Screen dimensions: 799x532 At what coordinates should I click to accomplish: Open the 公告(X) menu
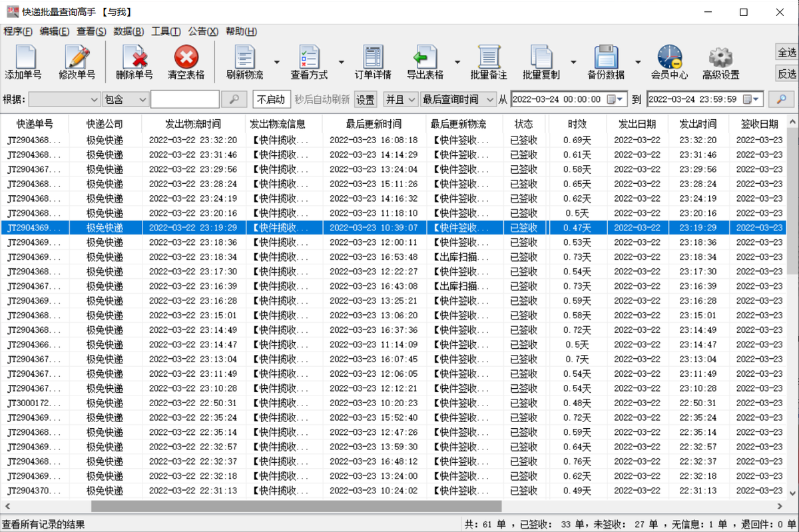click(203, 31)
